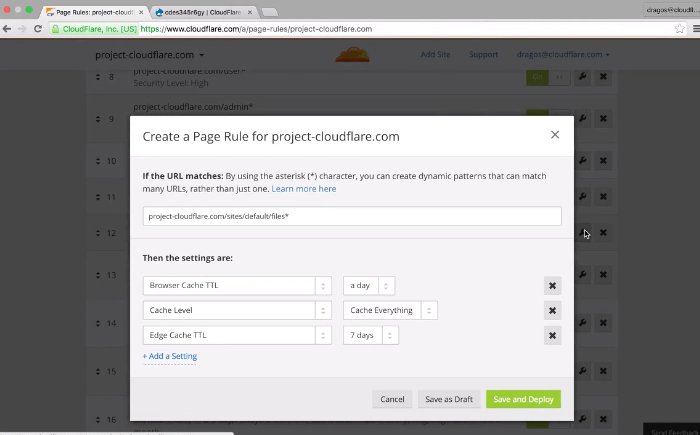Click Save and Deploy
The height and width of the screenshot is (435, 700).
[523, 399]
